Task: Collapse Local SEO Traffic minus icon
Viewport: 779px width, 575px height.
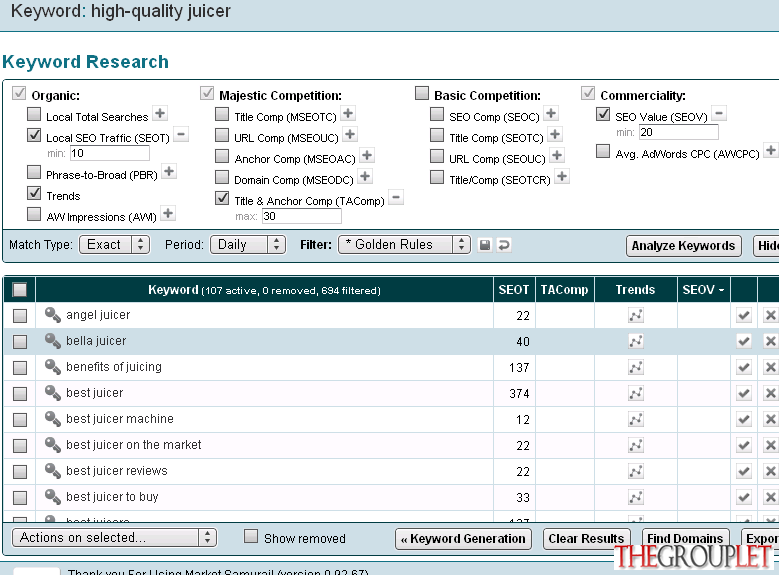Action: point(181,134)
